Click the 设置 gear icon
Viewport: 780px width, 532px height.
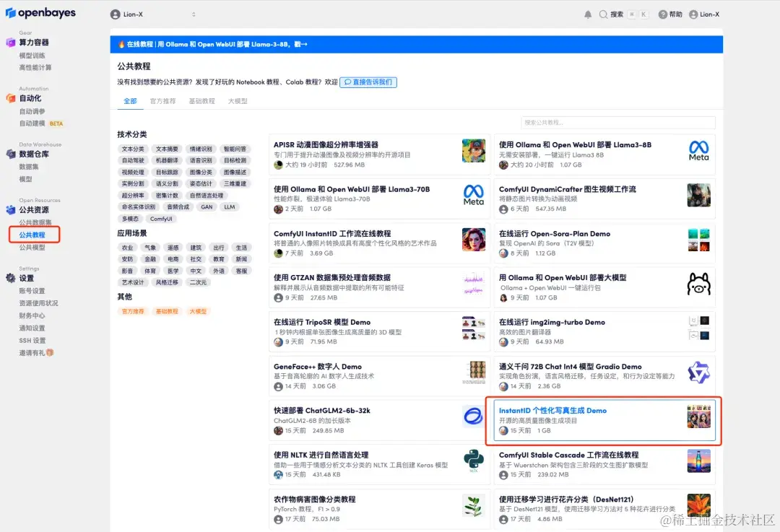click(x=10, y=278)
